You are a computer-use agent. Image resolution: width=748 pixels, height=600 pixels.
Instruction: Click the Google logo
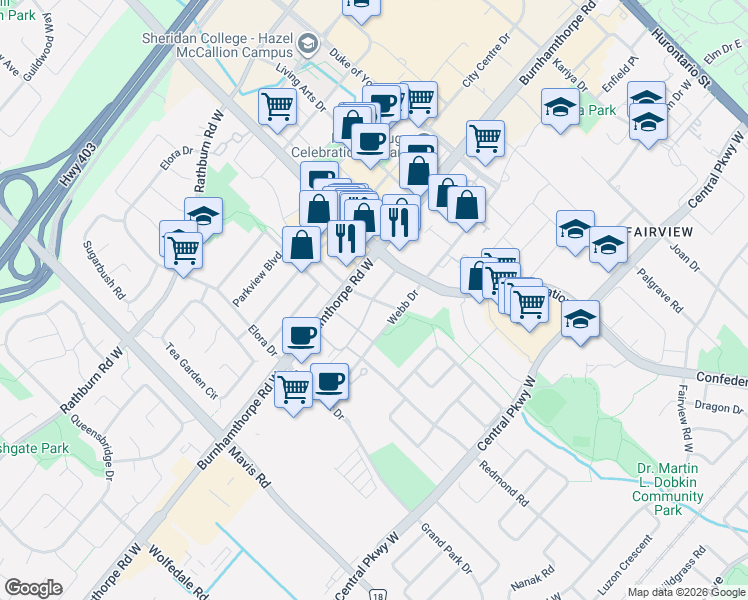click(33, 588)
